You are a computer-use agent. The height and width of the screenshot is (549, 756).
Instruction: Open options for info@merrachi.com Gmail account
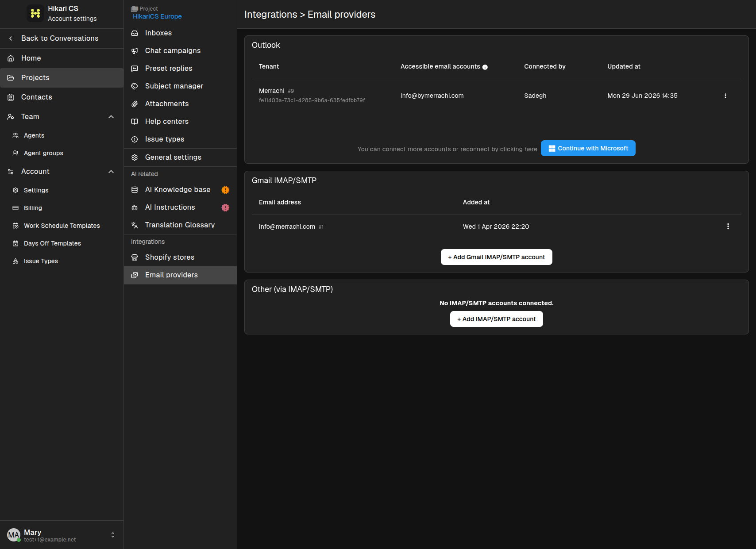click(728, 227)
